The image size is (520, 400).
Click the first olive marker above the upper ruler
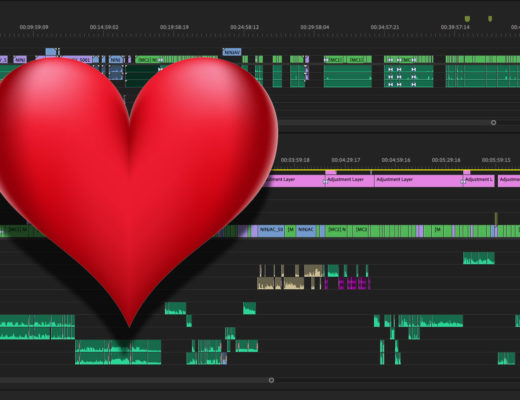click(467, 18)
